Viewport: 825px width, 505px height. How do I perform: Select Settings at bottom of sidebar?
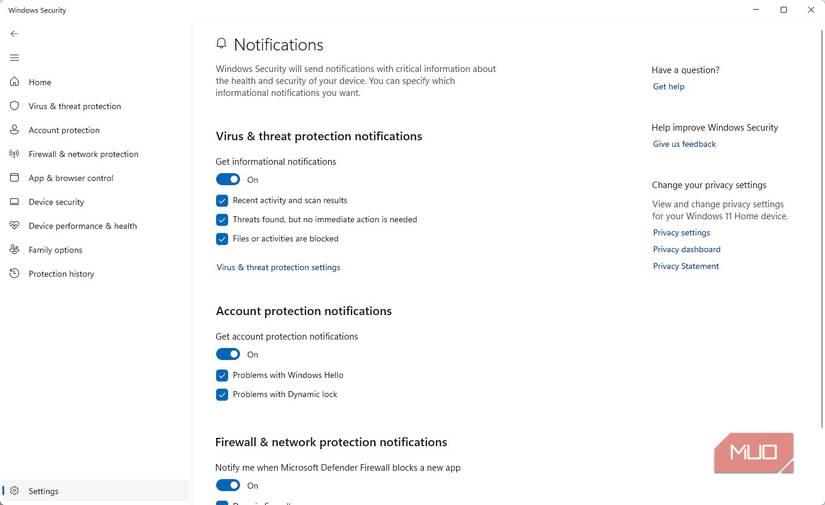(x=43, y=491)
